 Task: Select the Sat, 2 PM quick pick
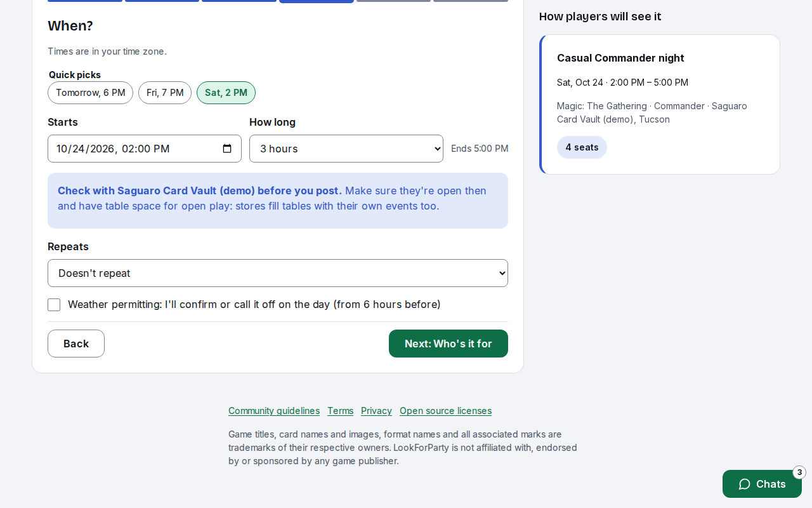pyautogui.click(x=226, y=93)
